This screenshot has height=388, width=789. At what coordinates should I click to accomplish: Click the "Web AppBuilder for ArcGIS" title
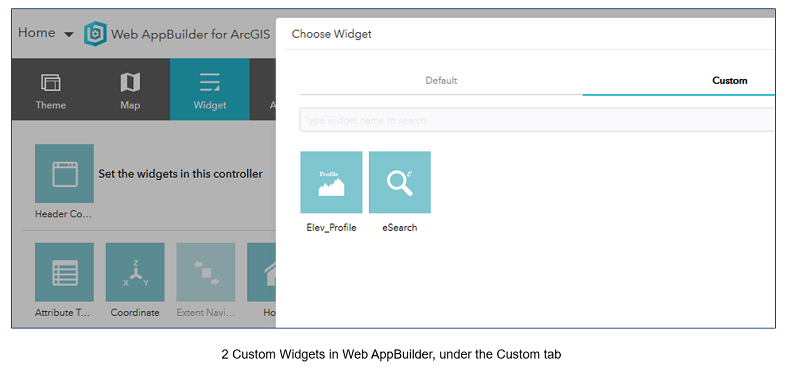point(190,34)
